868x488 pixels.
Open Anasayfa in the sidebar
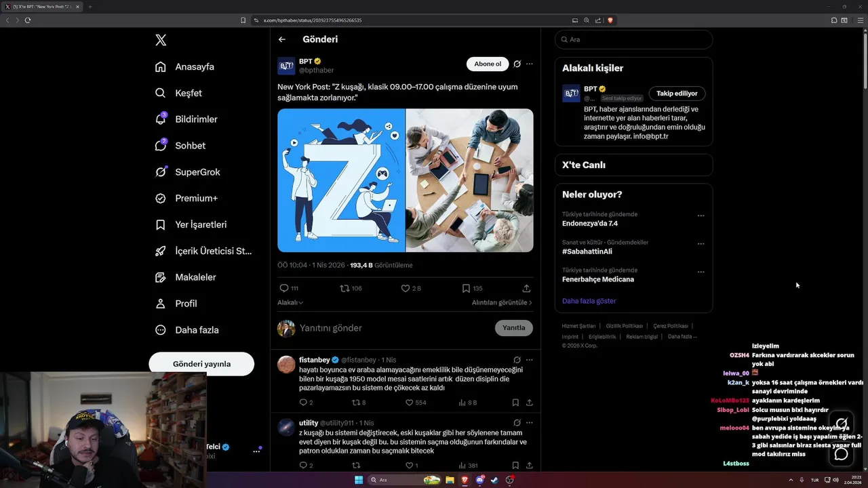pos(184,66)
